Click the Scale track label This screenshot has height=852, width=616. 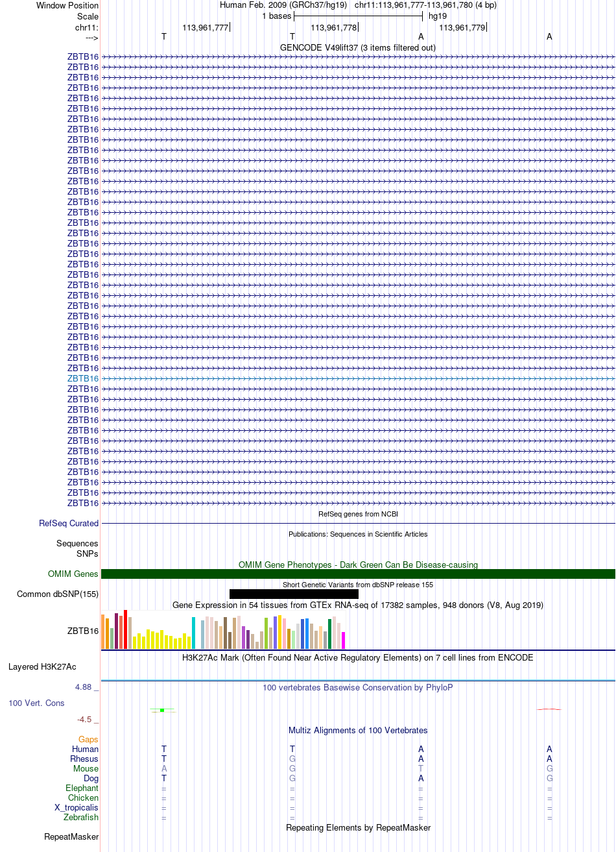[88, 16]
